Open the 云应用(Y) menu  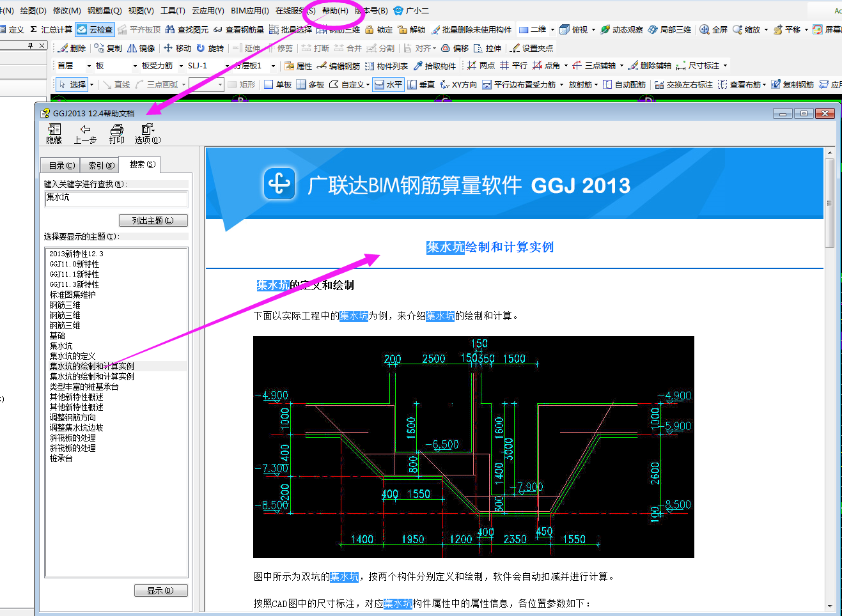(208, 11)
